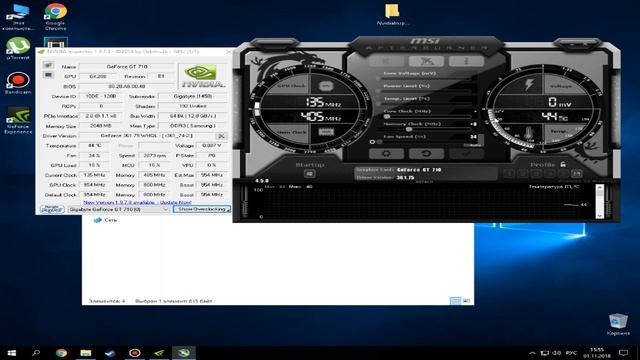This screenshot has height=360, width=640.
Task: Click the Name field showing GeForce GT 710
Action: coord(127,67)
